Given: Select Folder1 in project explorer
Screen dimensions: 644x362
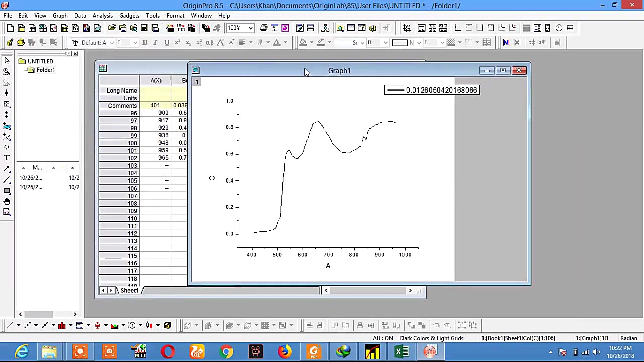Looking at the screenshot, I should tap(45, 70).
